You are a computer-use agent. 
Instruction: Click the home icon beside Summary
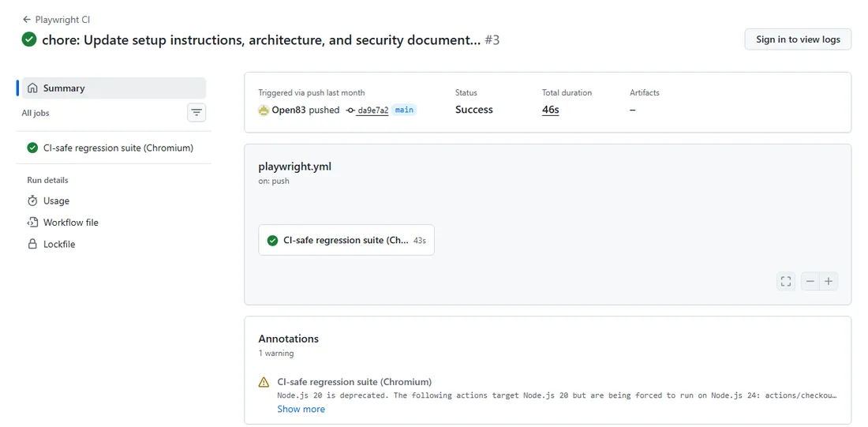[32, 88]
